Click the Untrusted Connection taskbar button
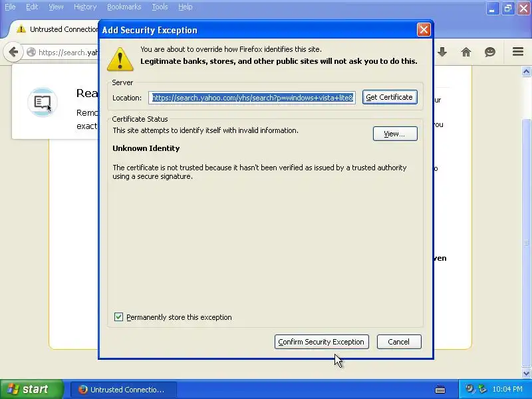 pyautogui.click(x=124, y=389)
